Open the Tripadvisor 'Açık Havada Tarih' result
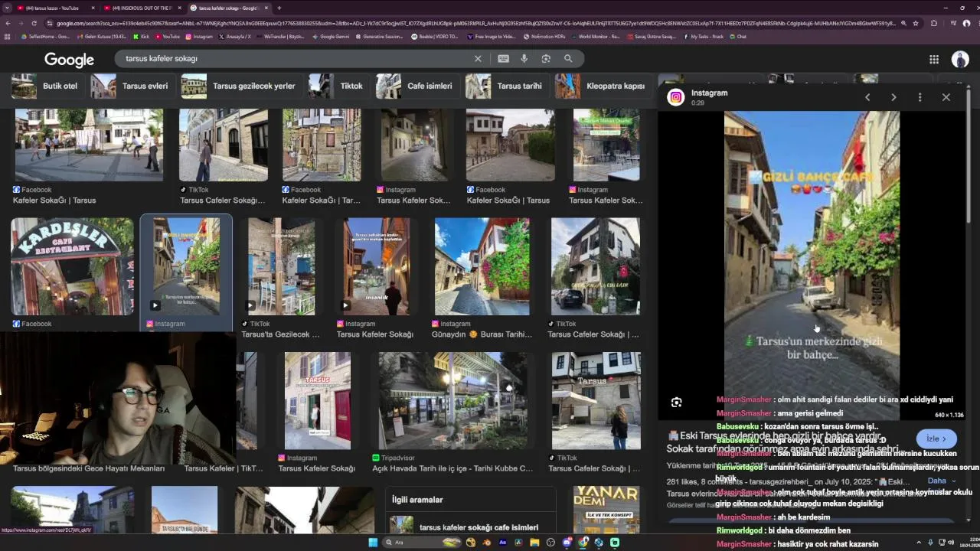Image resolution: width=980 pixels, height=551 pixels. 452,401
